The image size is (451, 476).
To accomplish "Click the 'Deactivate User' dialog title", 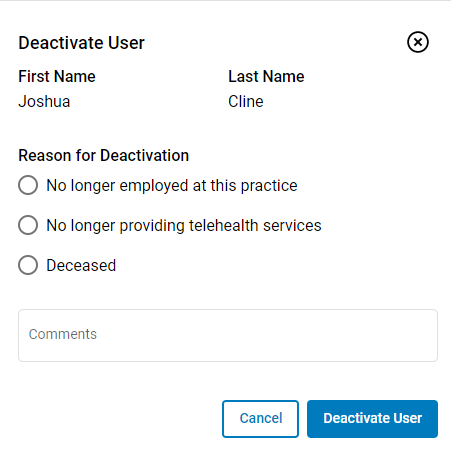I will tap(81, 43).
